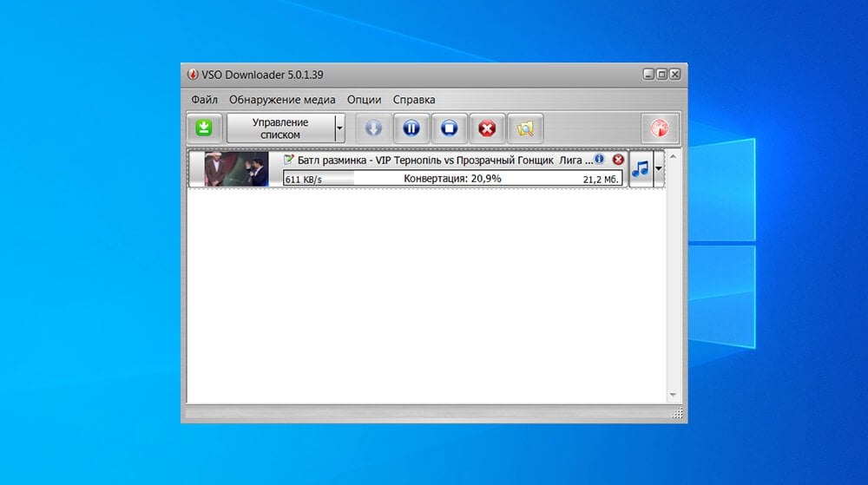868x485 pixels.
Task: Click the video thumbnail of the download item
Action: pyautogui.click(x=236, y=168)
